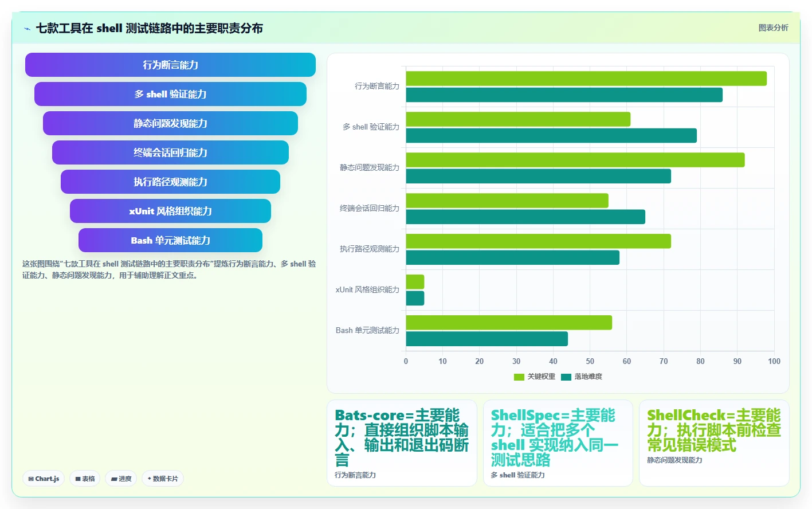The height and width of the screenshot is (509, 812).
Task: Click the teal 落地难度 bar for xUnit 风格组织能力
Action: (415, 299)
